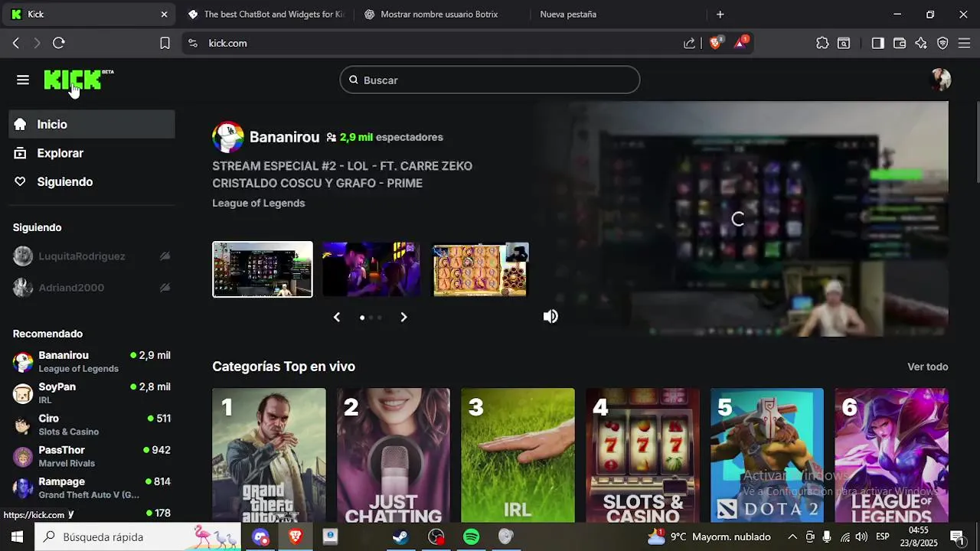Open a new browser tab with plus
Viewport: 980px width, 551px height.
tap(720, 14)
